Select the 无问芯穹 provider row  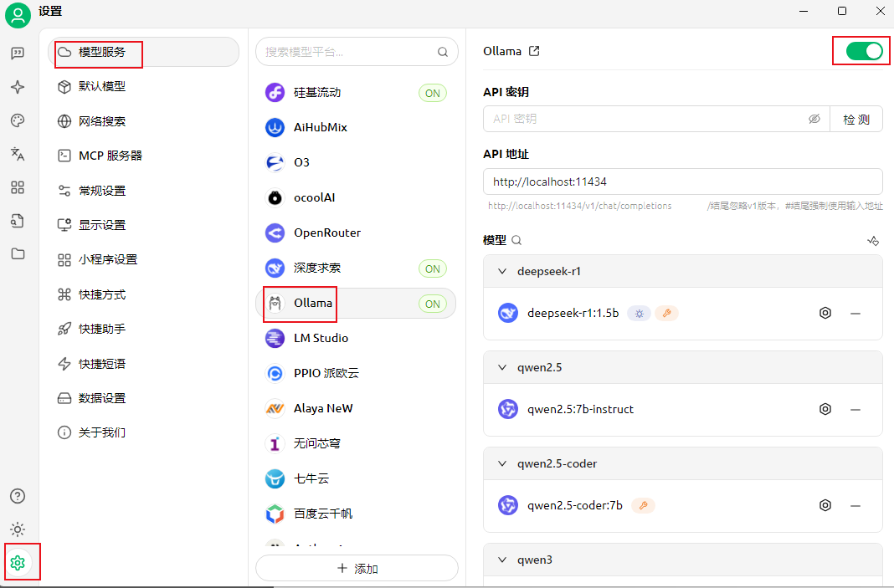[356, 443]
